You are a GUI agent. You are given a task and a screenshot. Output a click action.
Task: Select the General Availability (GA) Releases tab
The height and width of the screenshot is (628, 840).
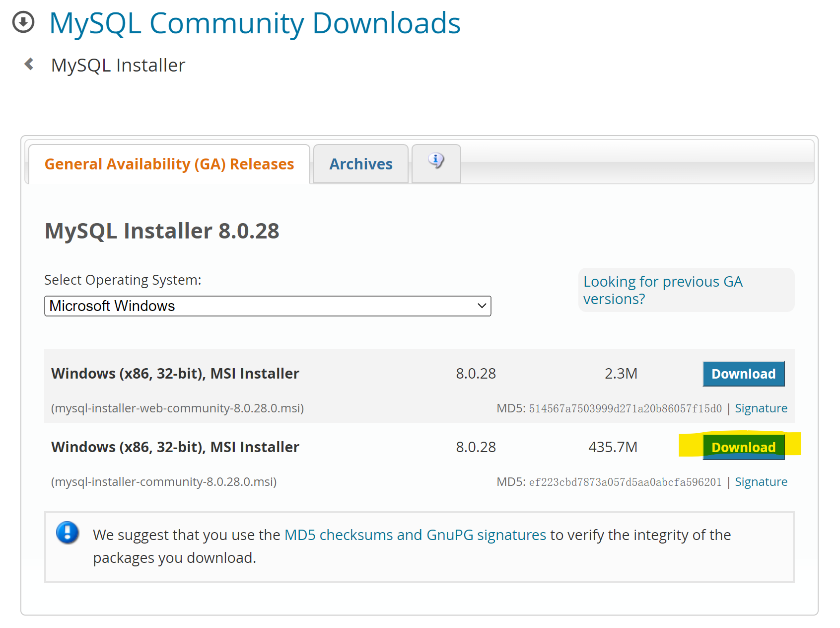tap(169, 164)
